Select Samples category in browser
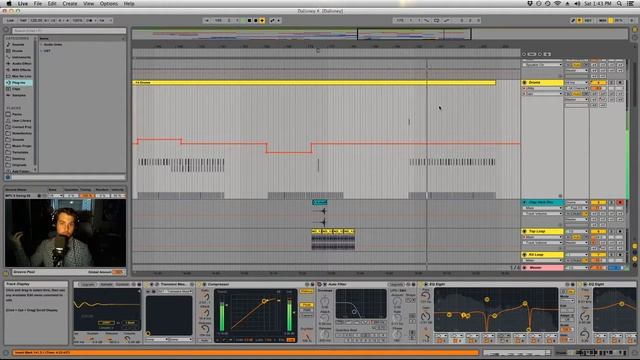 [x=18, y=95]
